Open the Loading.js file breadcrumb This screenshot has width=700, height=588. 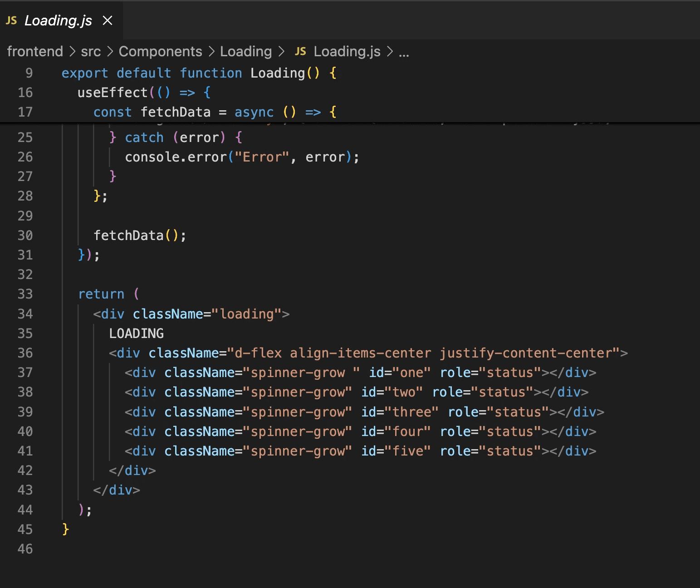tap(347, 51)
